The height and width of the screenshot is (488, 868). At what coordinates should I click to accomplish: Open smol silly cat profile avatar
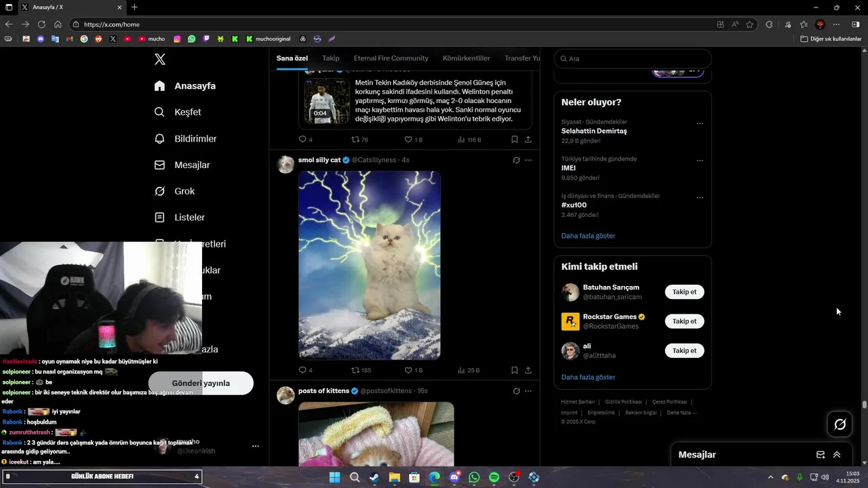285,164
